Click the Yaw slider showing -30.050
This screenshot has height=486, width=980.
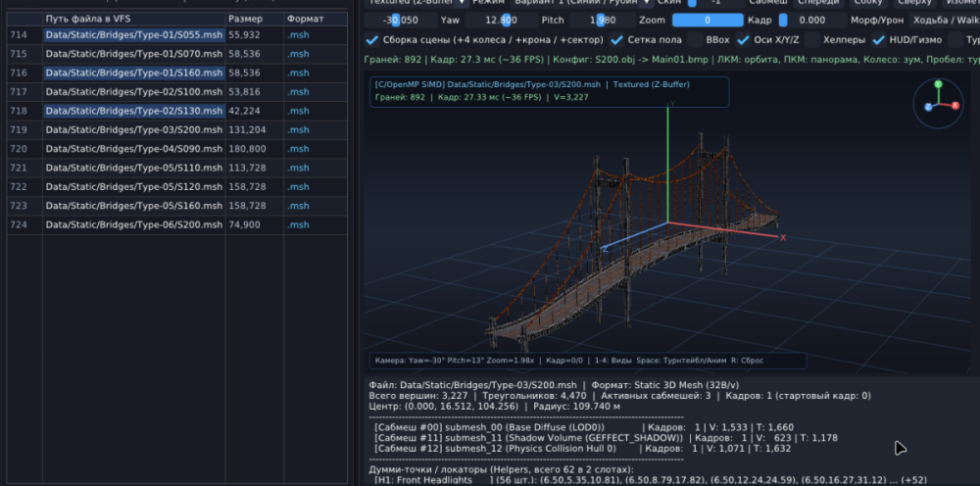point(401,20)
